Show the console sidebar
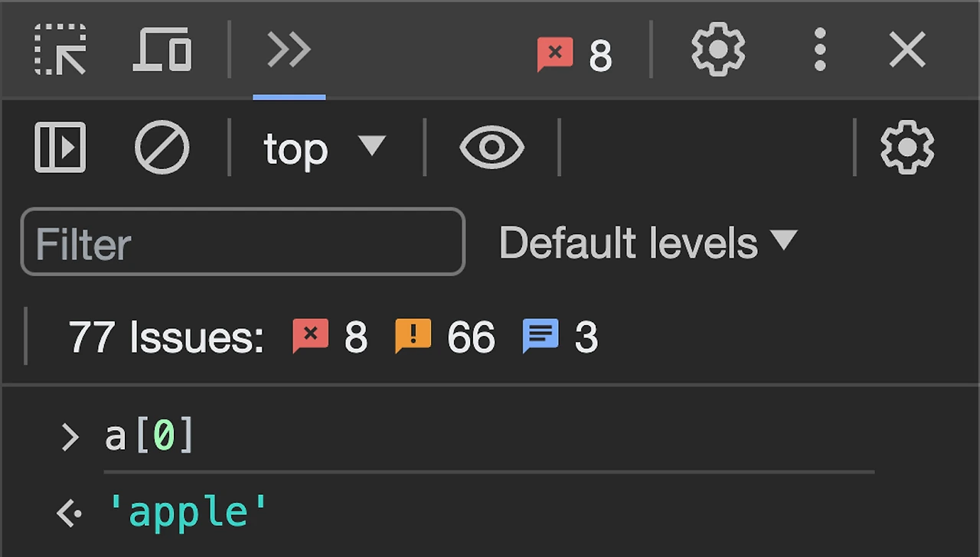The image size is (980, 557). (60, 147)
